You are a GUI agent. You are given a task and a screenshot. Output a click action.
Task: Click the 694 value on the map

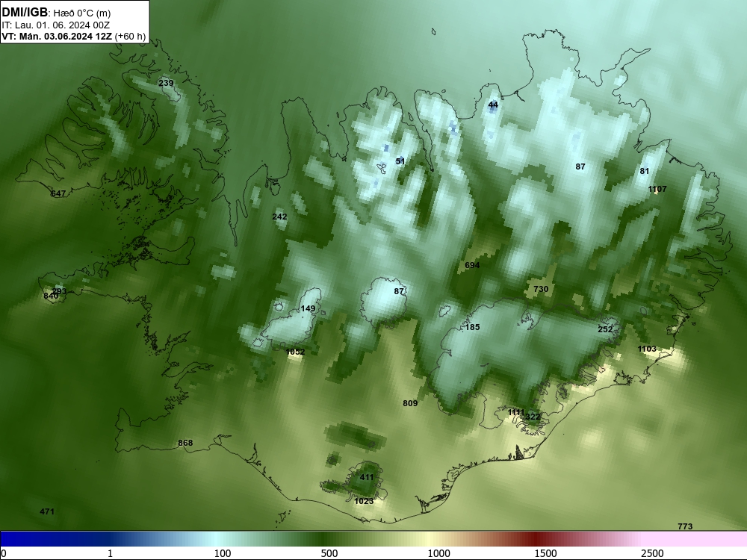coord(472,265)
